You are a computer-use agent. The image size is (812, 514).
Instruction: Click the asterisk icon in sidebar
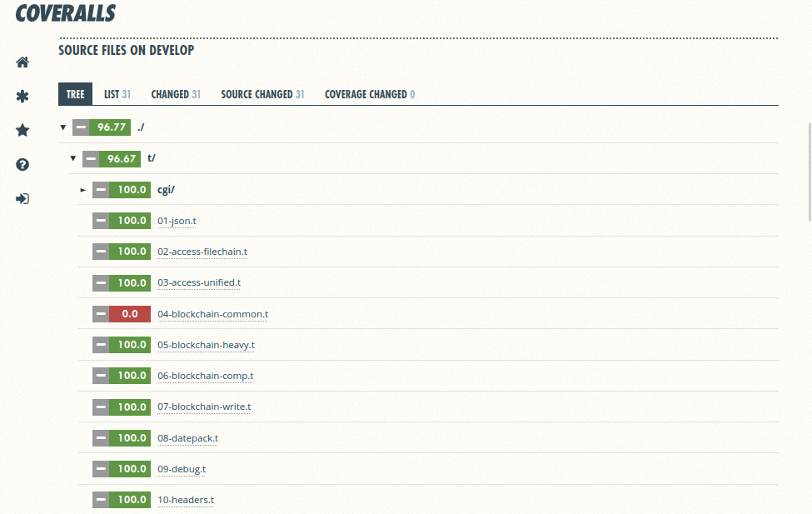pos(22,97)
